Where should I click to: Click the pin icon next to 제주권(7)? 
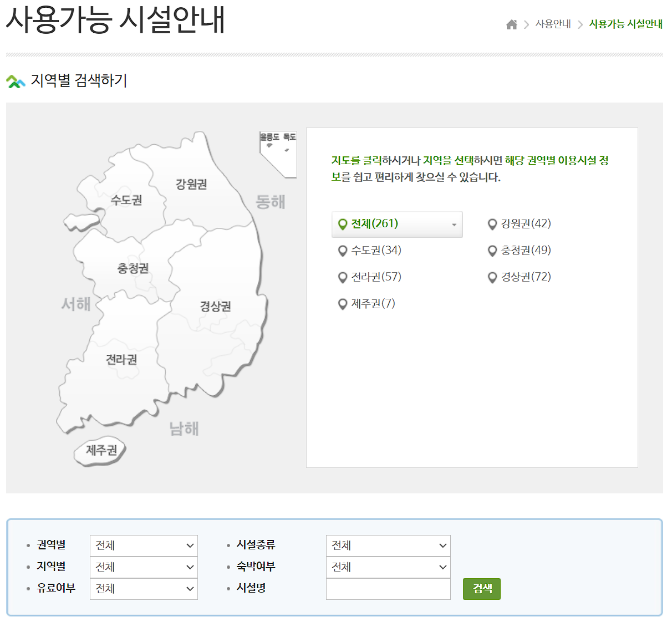[x=343, y=304]
